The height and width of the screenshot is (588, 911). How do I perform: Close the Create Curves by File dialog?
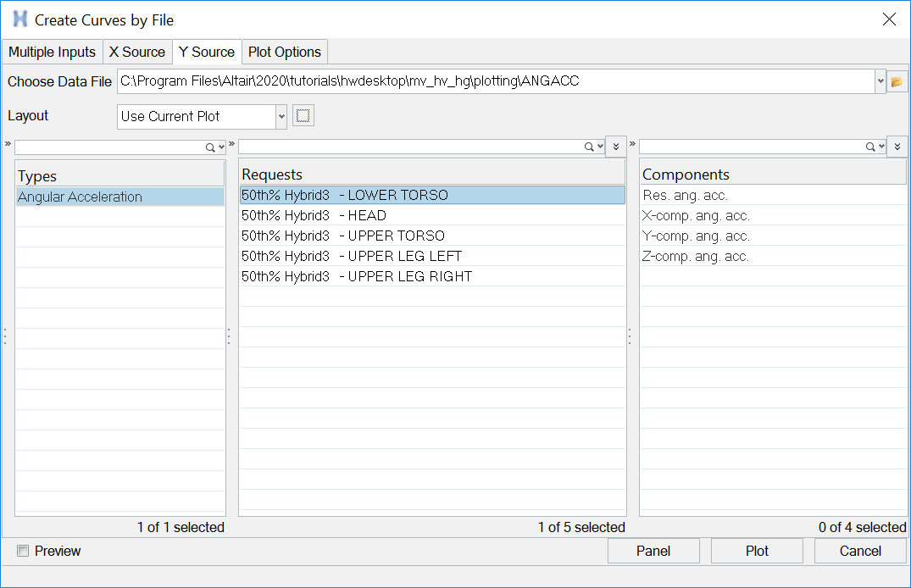889,19
